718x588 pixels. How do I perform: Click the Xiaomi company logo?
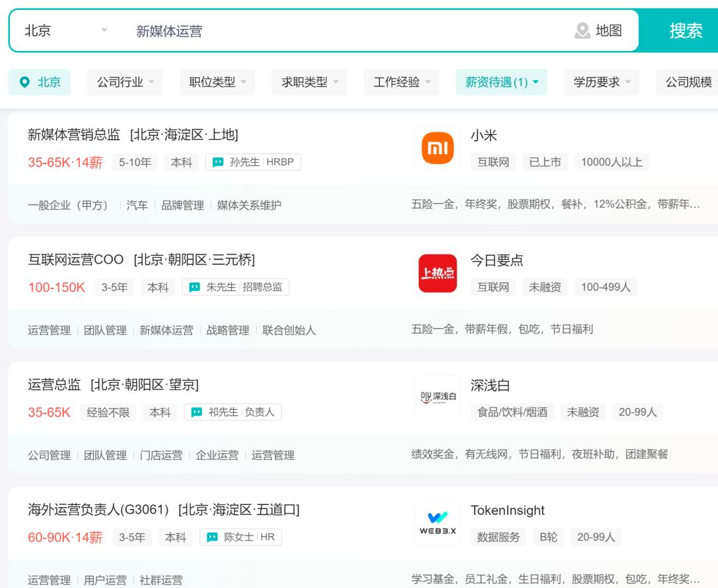437,147
